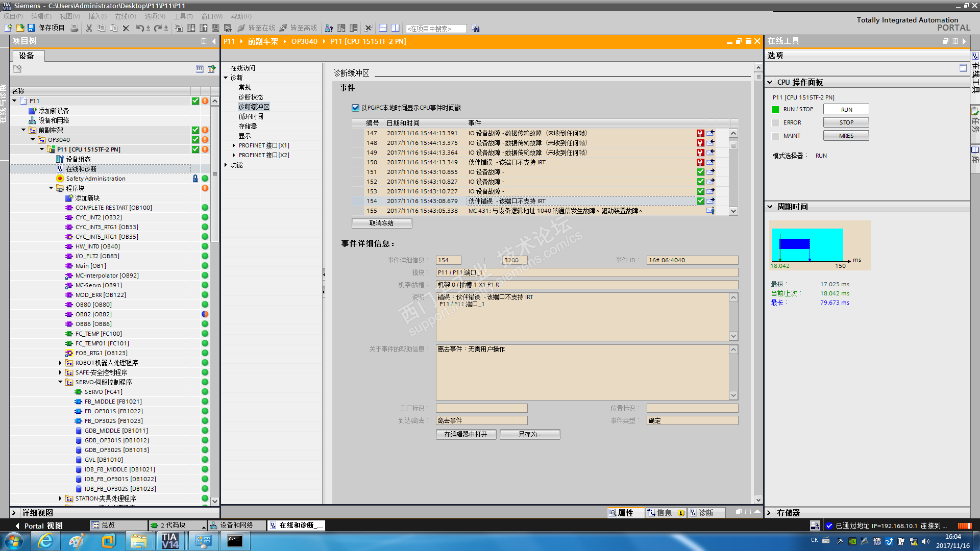Screen dimensions: 980x551
Task: Click the 取消冻结 button
Action: click(381, 223)
